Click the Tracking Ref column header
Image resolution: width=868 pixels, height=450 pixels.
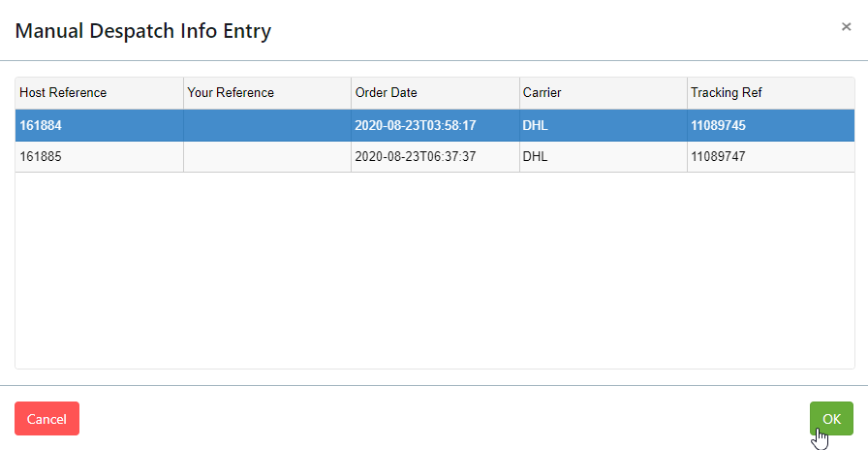[x=771, y=93]
